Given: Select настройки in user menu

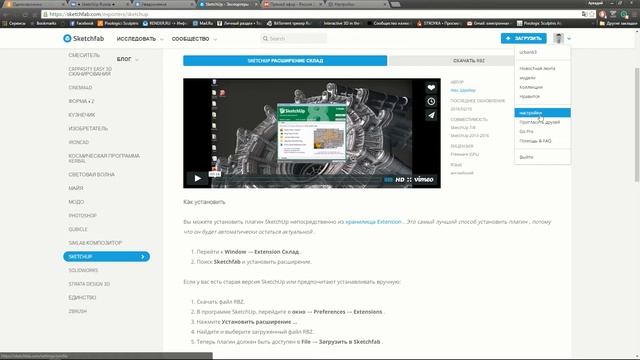Looking at the screenshot, I should coord(542,113).
